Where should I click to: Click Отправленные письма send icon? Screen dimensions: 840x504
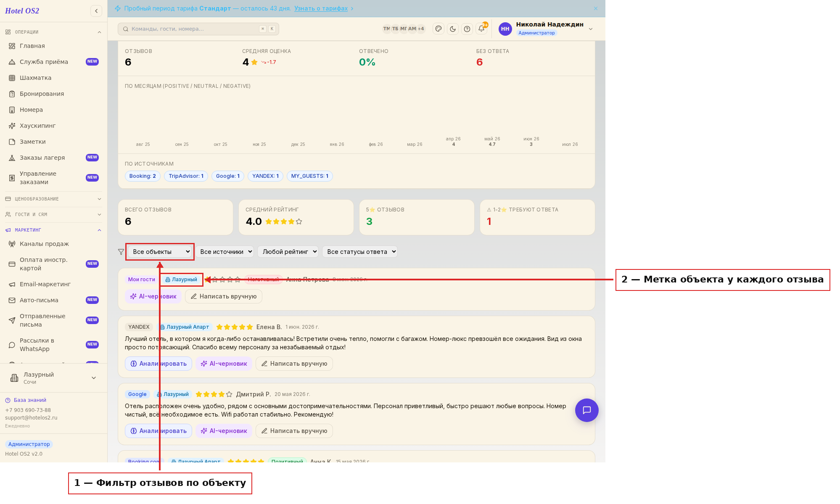coord(12,320)
